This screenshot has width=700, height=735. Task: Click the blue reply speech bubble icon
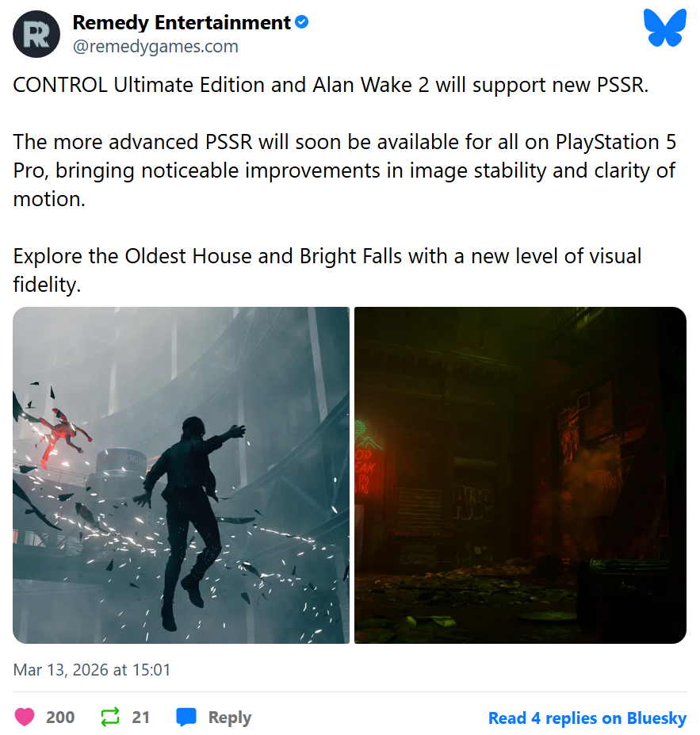[186, 718]
